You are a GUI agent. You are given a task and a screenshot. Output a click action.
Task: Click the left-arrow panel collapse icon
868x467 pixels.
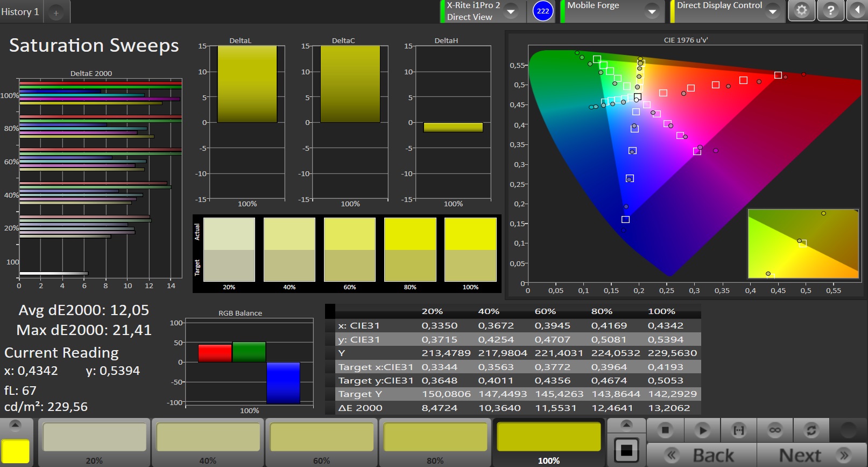[x=858, y=11]
